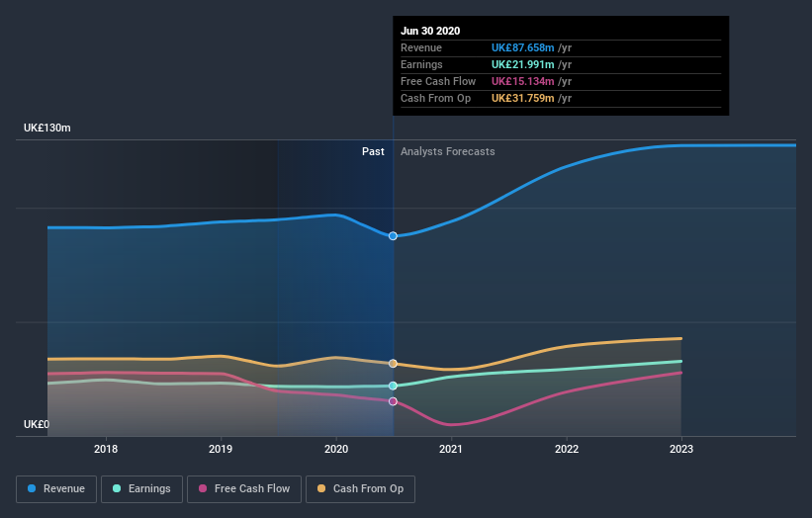Toggle the Revenue legend button
The height and width of the screenshot is (518, 812).
tap(56, 489)
